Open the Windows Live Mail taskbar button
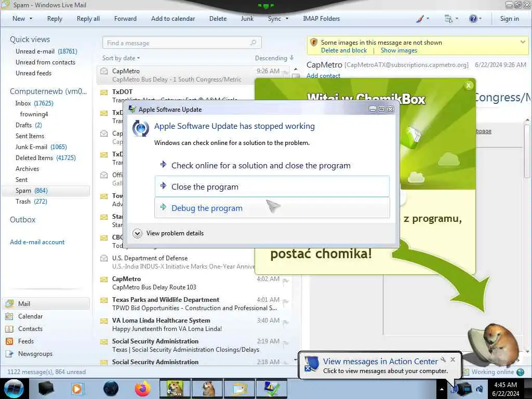 tap(240, 389)
